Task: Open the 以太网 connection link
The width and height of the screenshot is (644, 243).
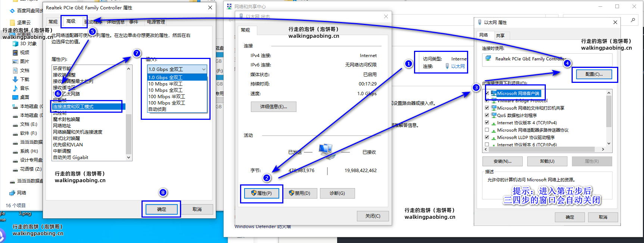Action: 458,66
